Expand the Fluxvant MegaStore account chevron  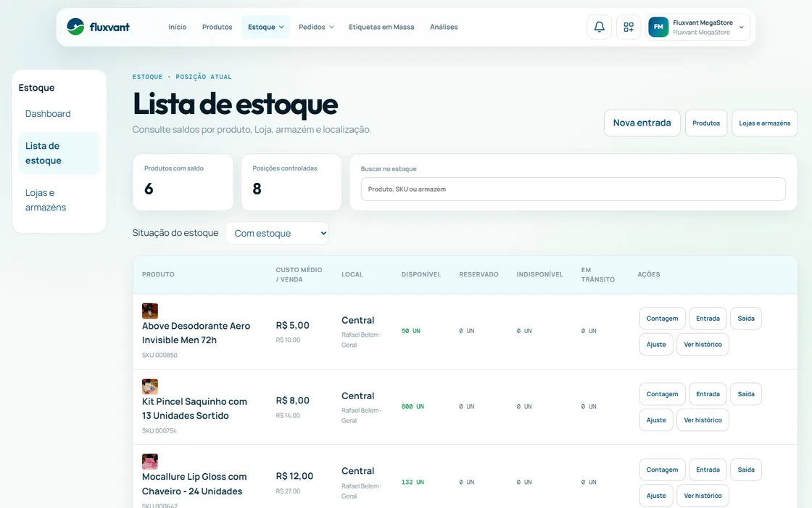(741, 28)
